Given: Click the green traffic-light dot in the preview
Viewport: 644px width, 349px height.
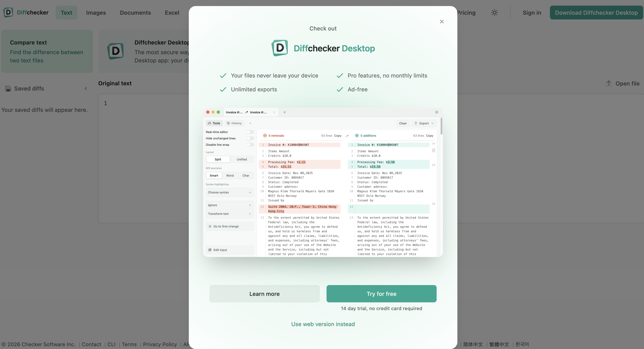Looking at the screenshot, I should [218, 112].
